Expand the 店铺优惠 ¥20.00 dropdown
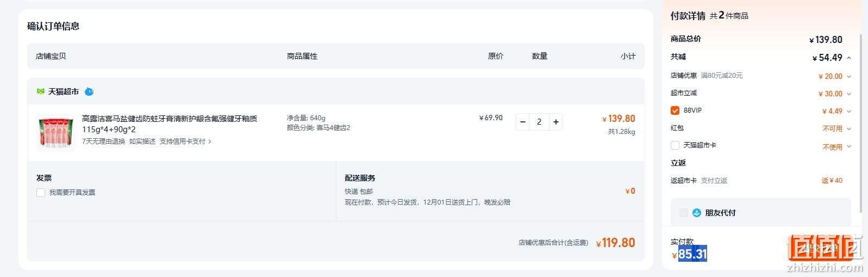868x277 pixels. click(x=849, y=77)
